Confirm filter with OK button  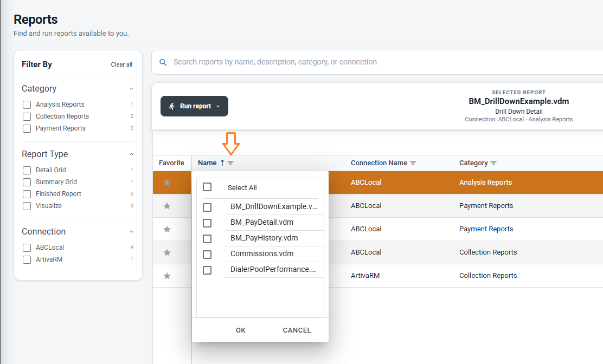click(241, 330)
